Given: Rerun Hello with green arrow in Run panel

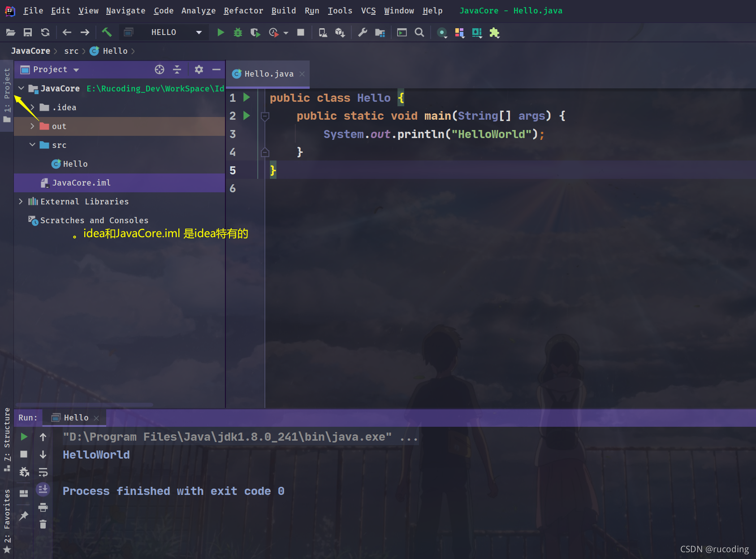Looking at the screenshot, I should pos(24,437).
